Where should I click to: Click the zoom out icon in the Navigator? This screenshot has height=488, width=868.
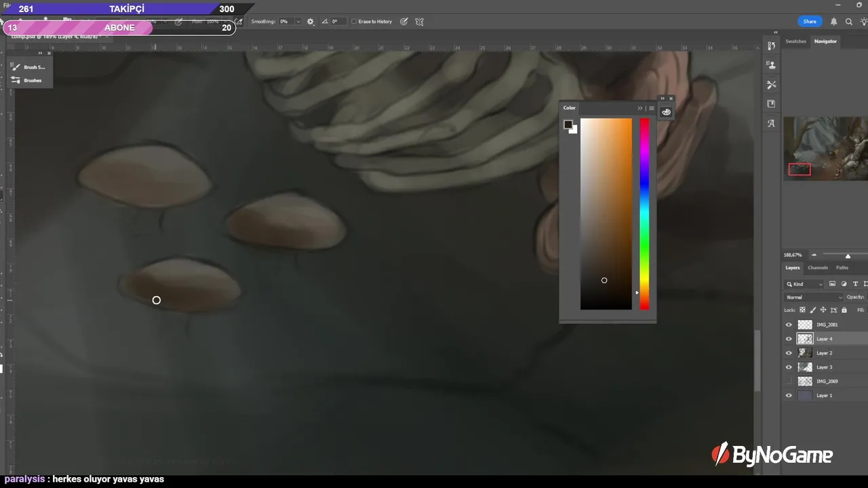click(814, 255)
